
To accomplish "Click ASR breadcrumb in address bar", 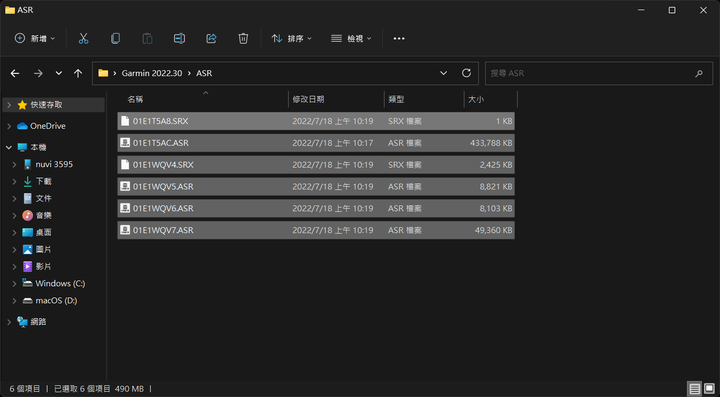I will click(x=204, y=73).
